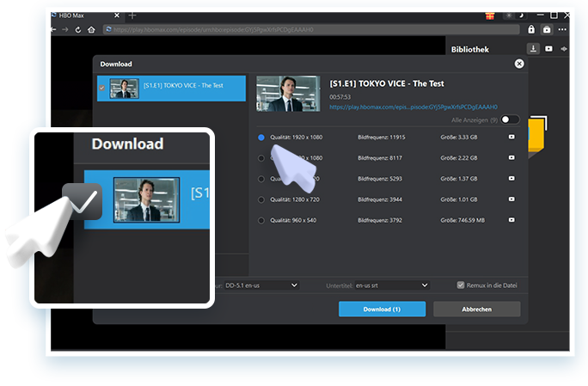Click the Download (1) button
Viewport: 588px width, 386px height.
tap(382, 309)
